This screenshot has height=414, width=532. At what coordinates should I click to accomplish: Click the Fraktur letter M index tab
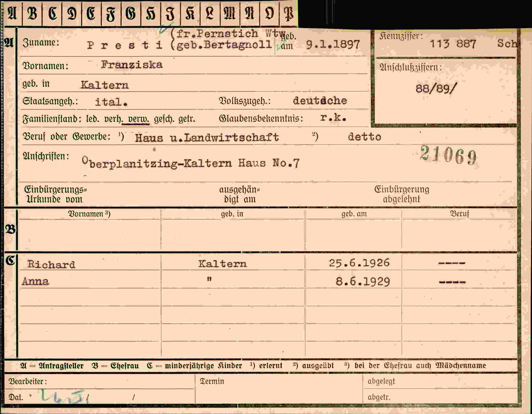pyautogui.click(x=230, y=13)
